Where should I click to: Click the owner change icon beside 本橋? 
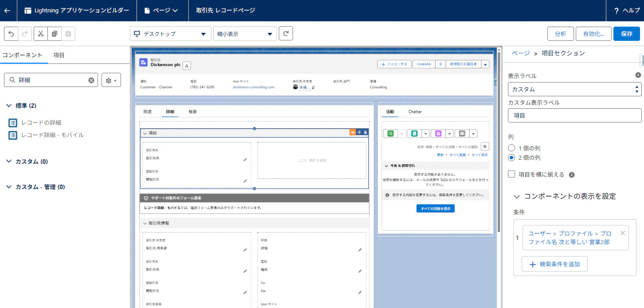tap(313, 87)
